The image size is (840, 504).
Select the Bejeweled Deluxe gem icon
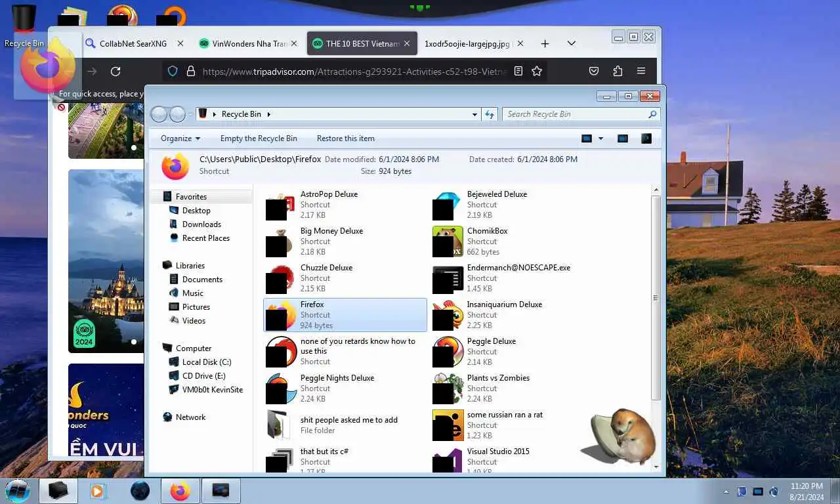click(448, 205)
